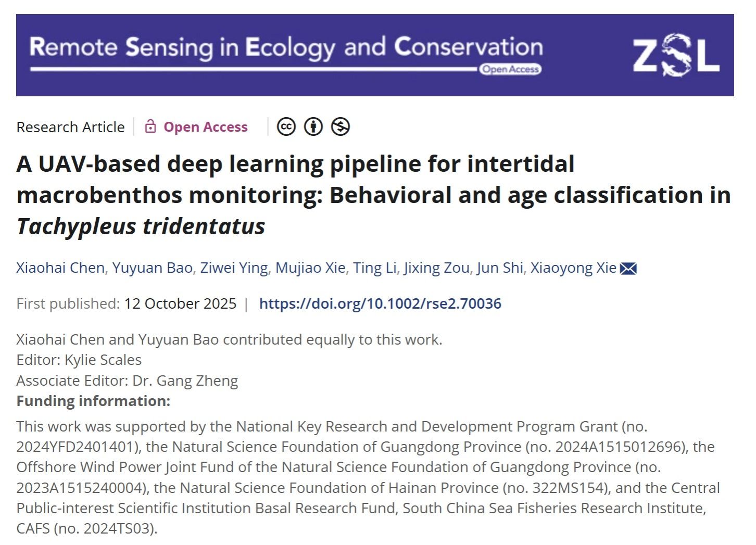Click the NonCommercial license icon

click(x=341, y=126)
